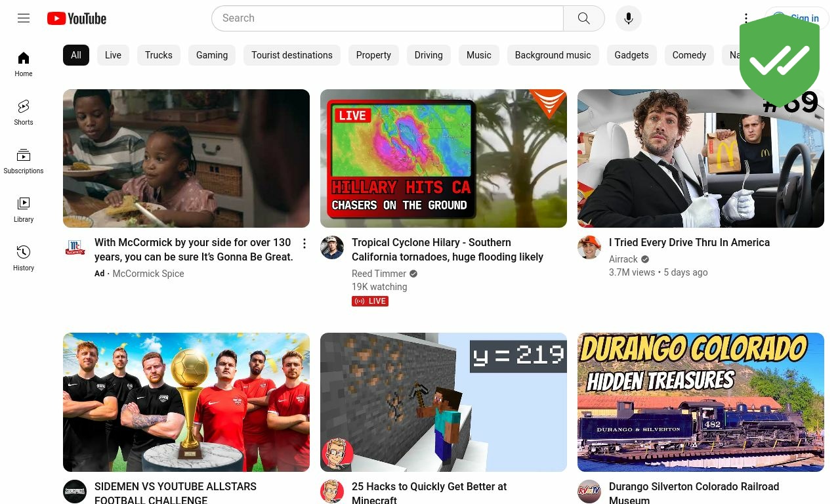Click the YouTube logo
Image resolution: width=840 pixels, height=504 pixels.
coord(77,18)
